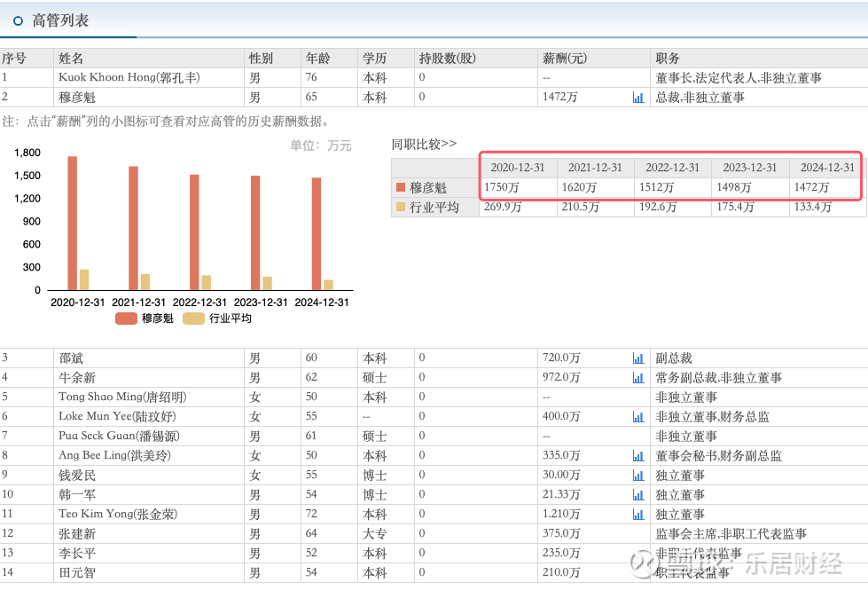
Task: Select the name 穆彦魁 in row 2
Action: click(x=77, y=98)
